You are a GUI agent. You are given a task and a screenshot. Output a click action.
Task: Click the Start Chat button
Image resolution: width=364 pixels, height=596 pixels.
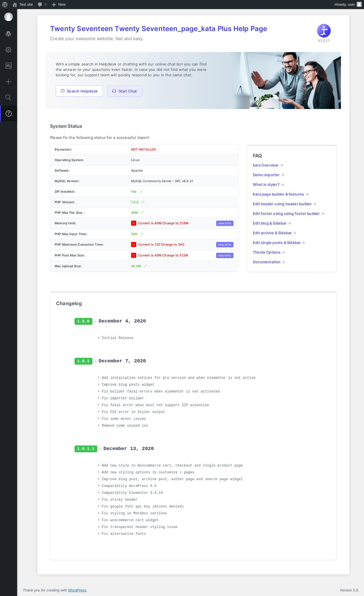(x=125, y=91)
